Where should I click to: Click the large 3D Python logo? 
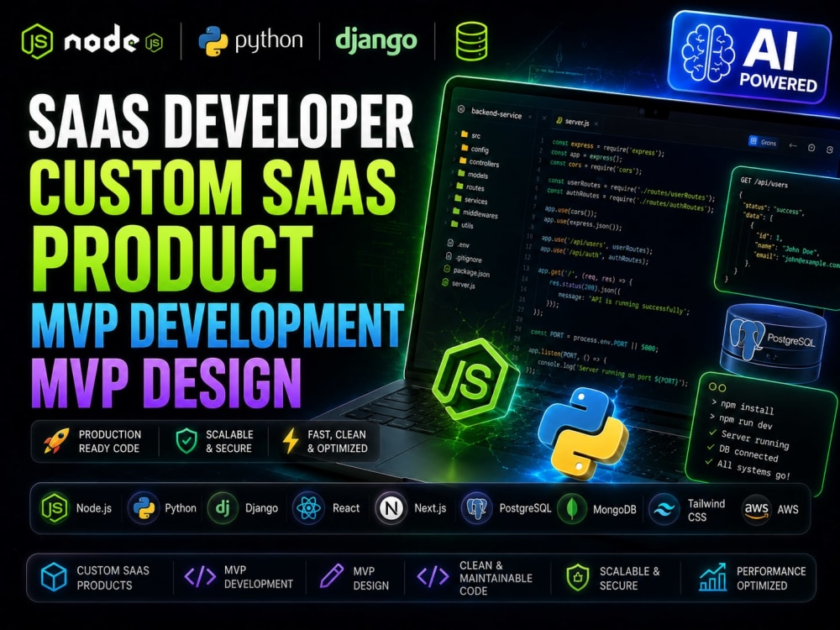pos(583,433)
